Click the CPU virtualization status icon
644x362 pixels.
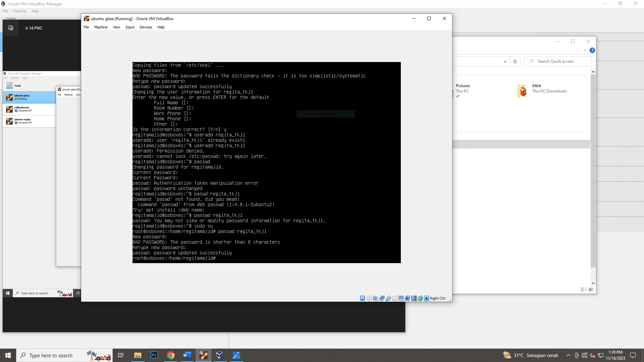[414, 298]
